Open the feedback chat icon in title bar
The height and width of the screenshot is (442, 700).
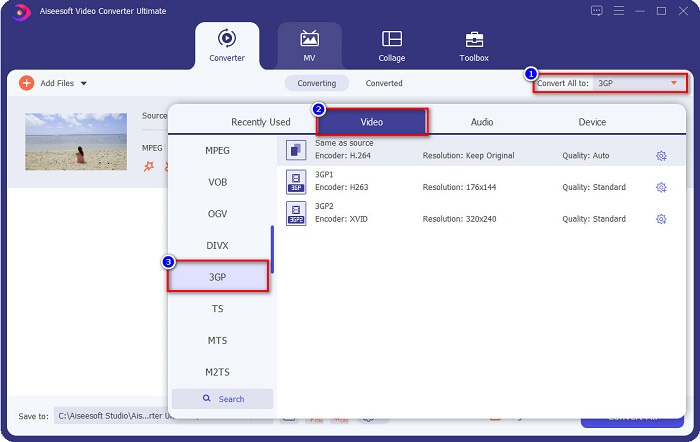pyautogui.click(x=596, y=11)
